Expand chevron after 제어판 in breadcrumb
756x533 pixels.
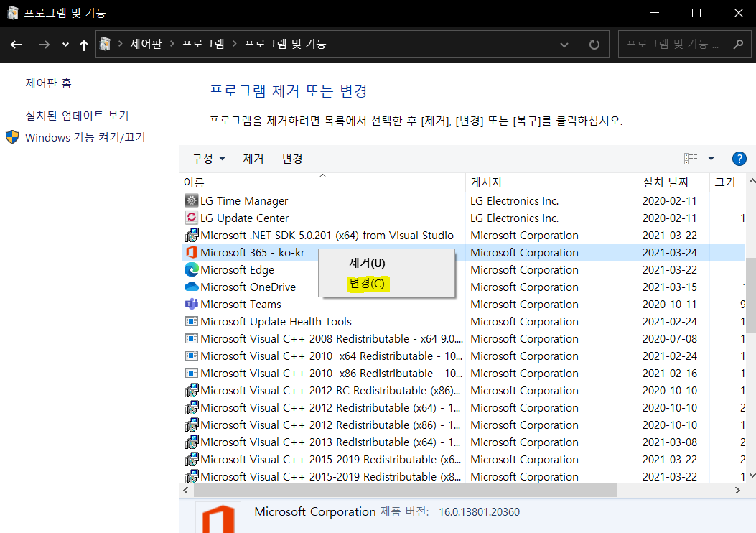point(172,44)
